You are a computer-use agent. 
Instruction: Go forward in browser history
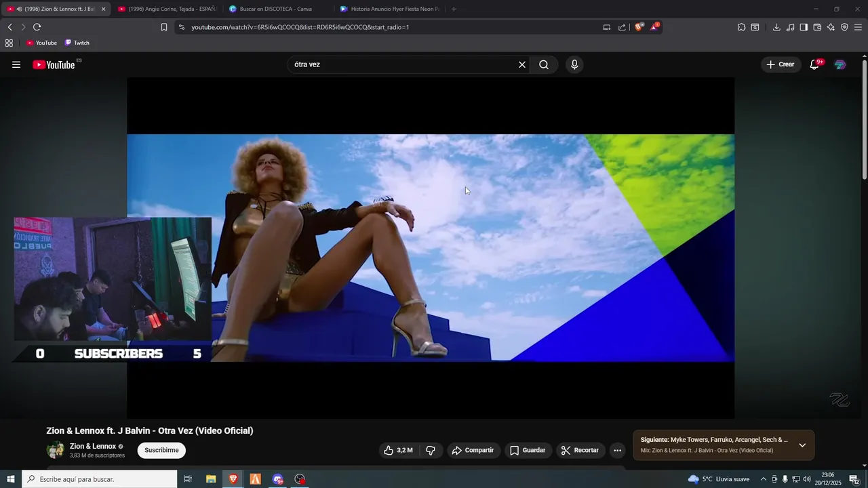click(x=23, y=27)
